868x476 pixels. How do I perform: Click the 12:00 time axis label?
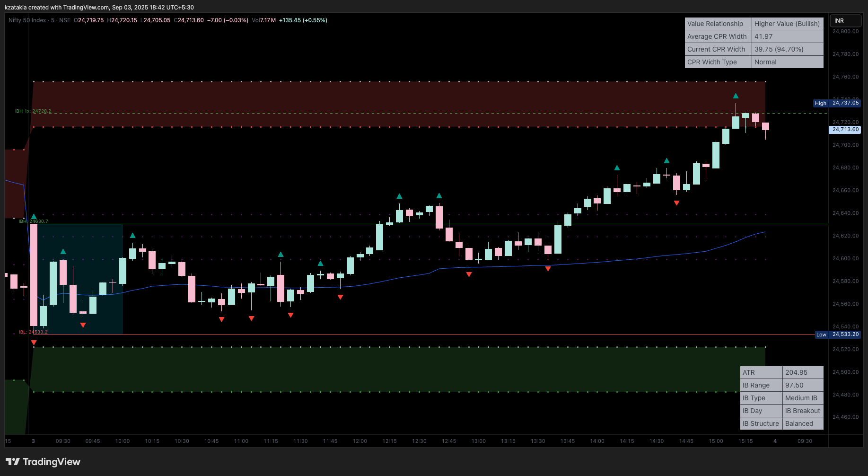click(360, 441)
